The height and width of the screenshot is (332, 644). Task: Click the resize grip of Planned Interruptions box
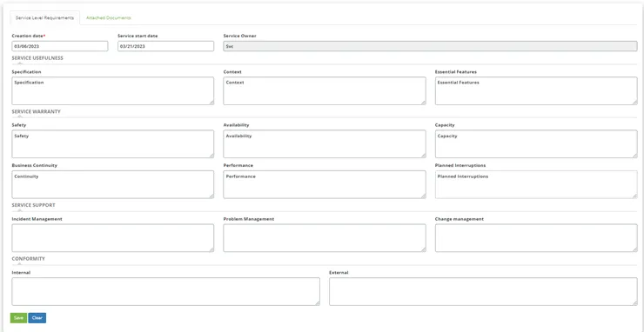[635, 196]
